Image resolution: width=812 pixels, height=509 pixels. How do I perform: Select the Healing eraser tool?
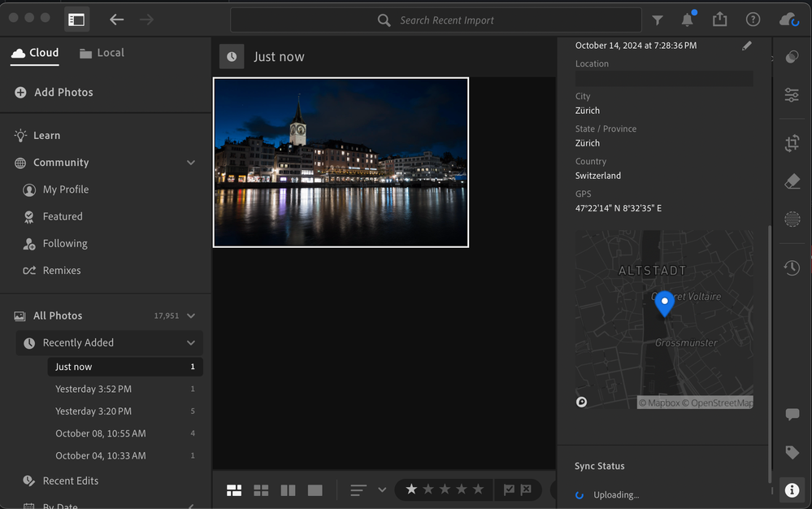[x=792, y=182]
